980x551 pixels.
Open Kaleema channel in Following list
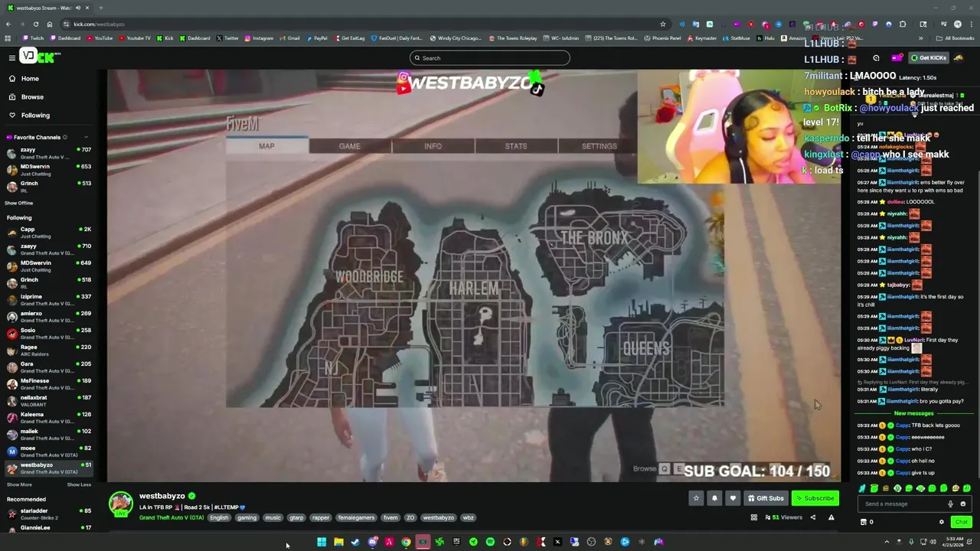47,418
